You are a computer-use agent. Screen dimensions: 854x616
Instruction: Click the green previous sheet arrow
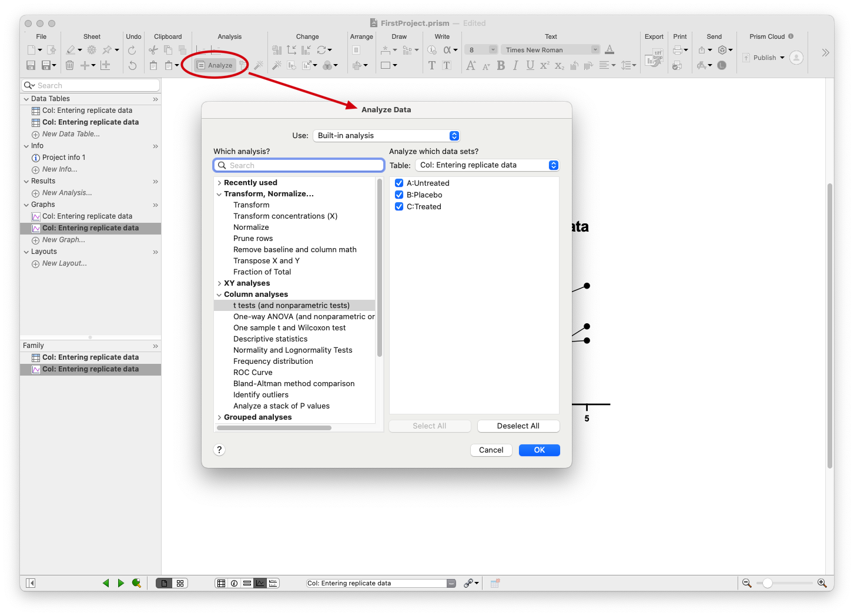106,583
